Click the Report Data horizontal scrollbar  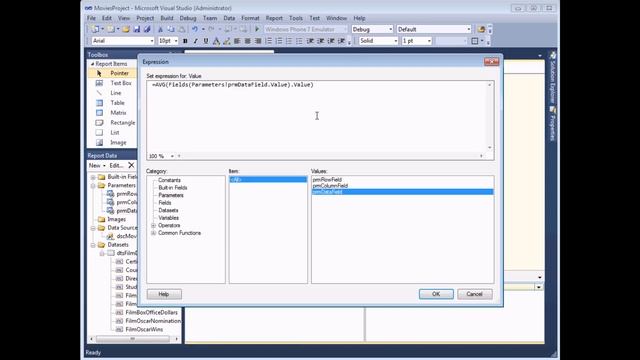pyautogui.click(x=132, y=339)
